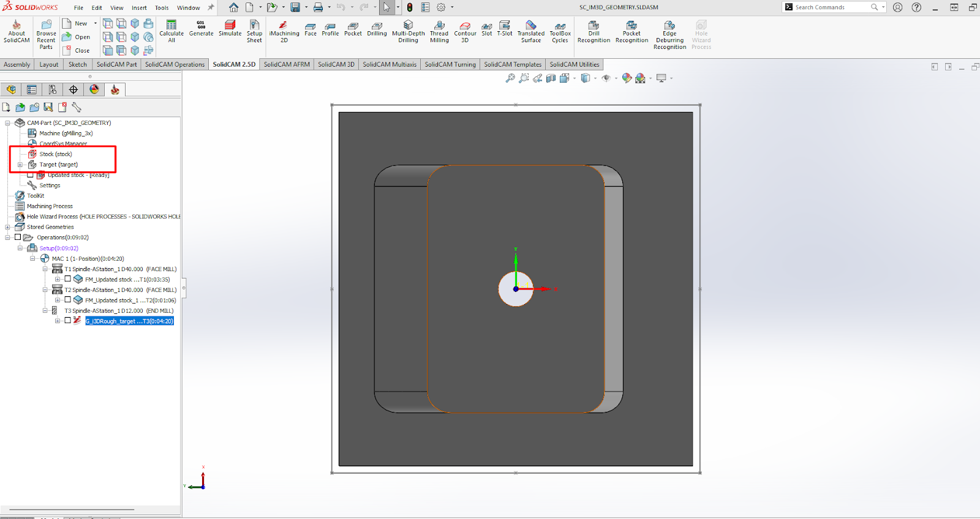Check the FM_Updated stock T1 operation checkbox
The width and height of the screenshot is (980, 519).
[68, 279]
